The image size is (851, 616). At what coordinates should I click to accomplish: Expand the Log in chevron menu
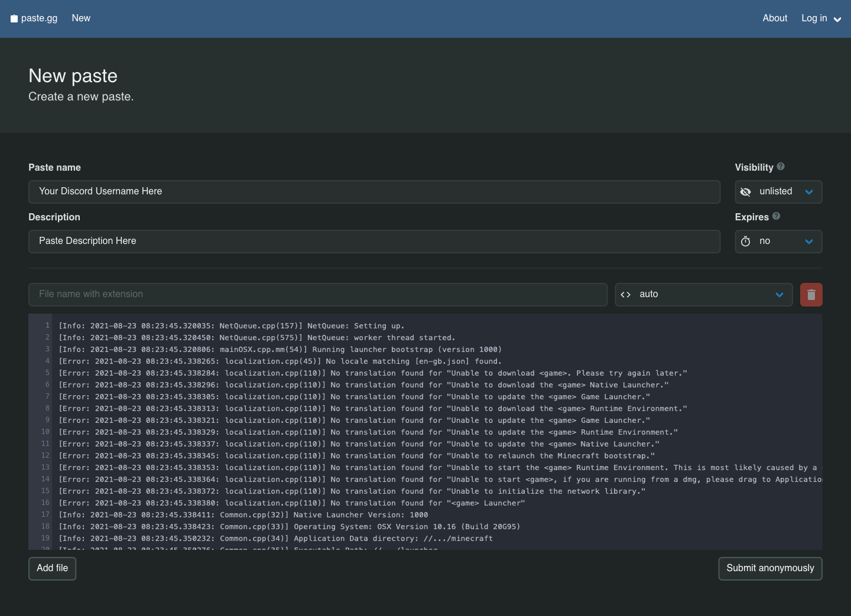point(837,19)
